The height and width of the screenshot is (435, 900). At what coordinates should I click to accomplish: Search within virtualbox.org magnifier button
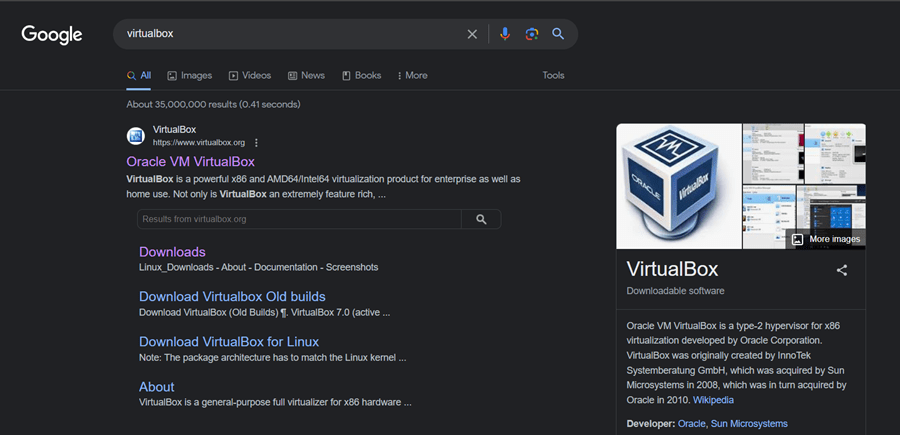tap(481, 219)
